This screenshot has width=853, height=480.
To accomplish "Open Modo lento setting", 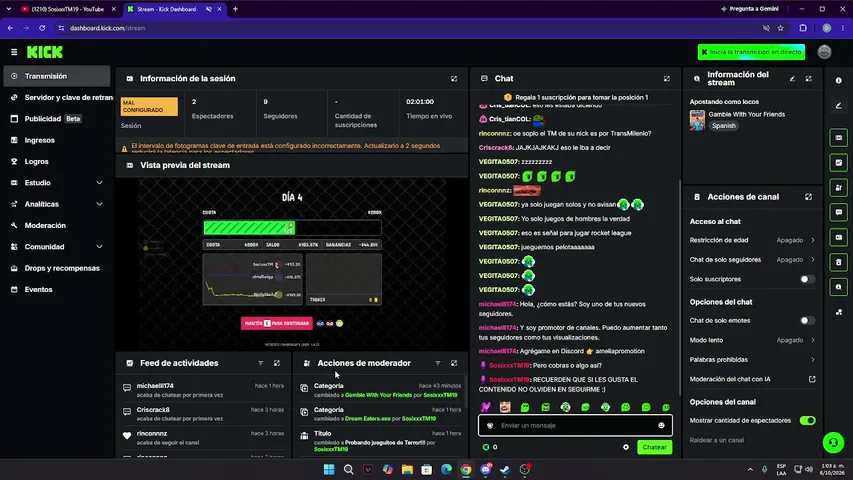I will pos(752,340).
